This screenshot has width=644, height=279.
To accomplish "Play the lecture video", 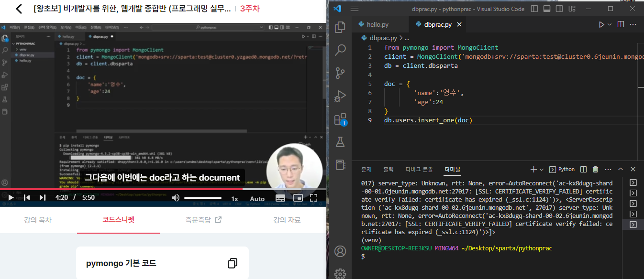I will [11, 198].
